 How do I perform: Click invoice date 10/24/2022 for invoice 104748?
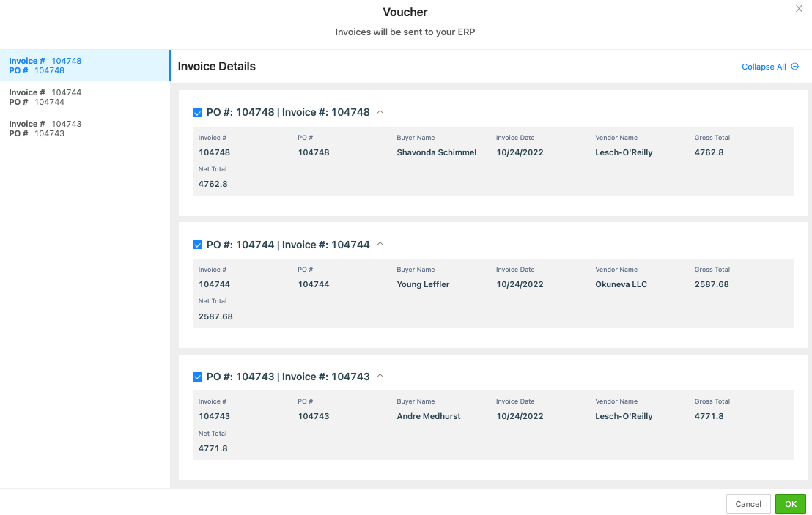coord(520,152)
